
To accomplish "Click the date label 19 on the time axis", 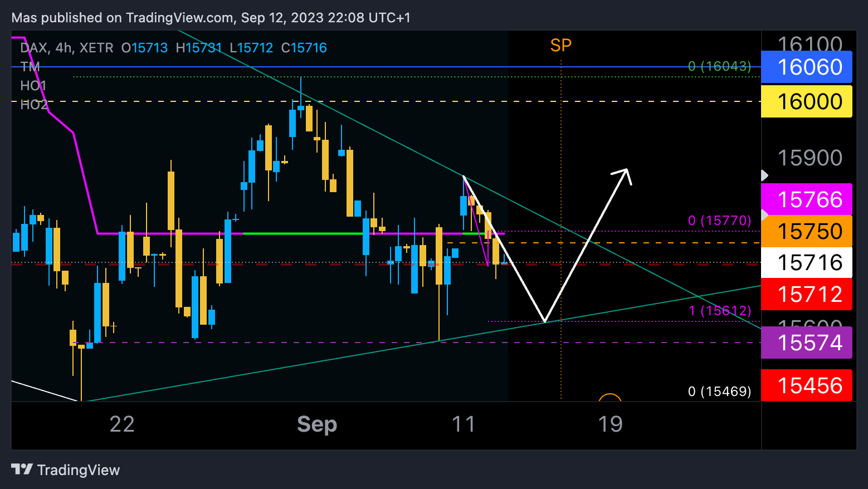I will coord(610,424).
